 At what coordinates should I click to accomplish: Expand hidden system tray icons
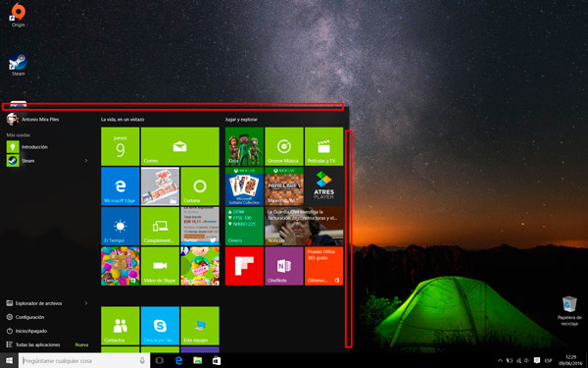(500, 360)
